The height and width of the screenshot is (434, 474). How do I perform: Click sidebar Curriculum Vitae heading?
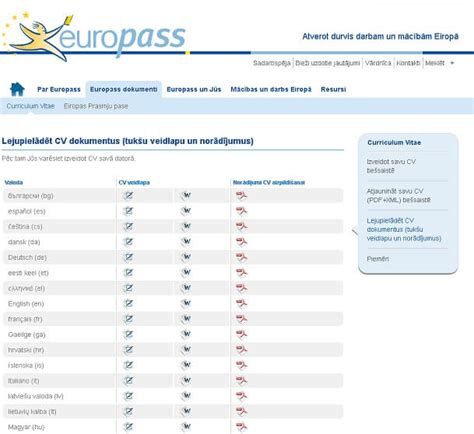pos(394,142)
